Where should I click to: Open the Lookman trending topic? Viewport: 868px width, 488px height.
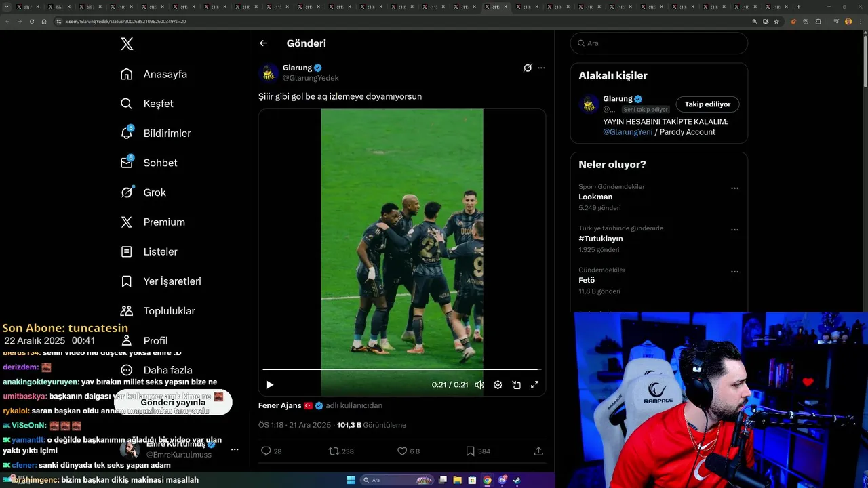tap(595, 197)
